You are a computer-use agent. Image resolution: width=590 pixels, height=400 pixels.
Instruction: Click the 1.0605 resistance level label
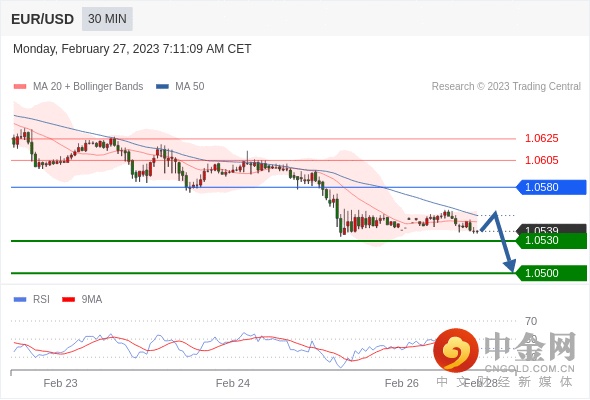point(541,160)
